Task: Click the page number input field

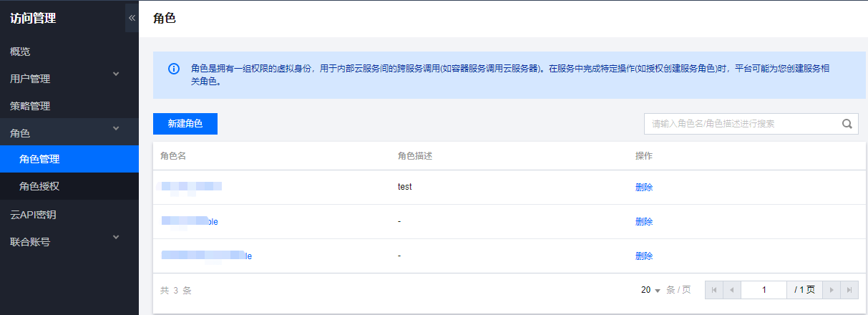Action: tap(764, 290)
